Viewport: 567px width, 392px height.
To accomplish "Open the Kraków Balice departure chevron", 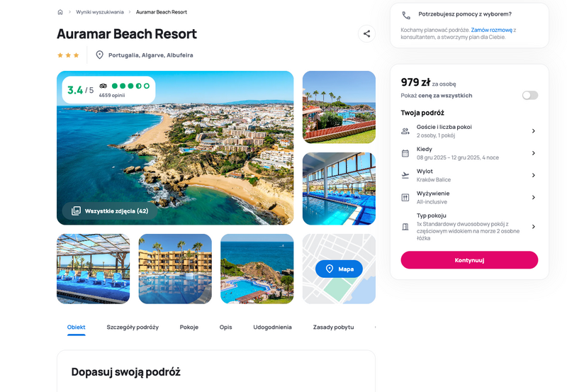I will click(x=534, y=175).
